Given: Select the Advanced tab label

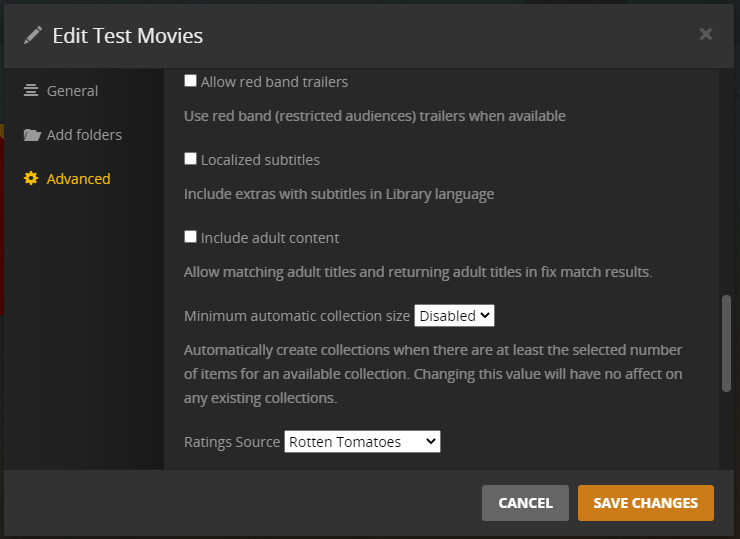Looking at the screenshot, I should pyautogui.click(x=78, y=179).
